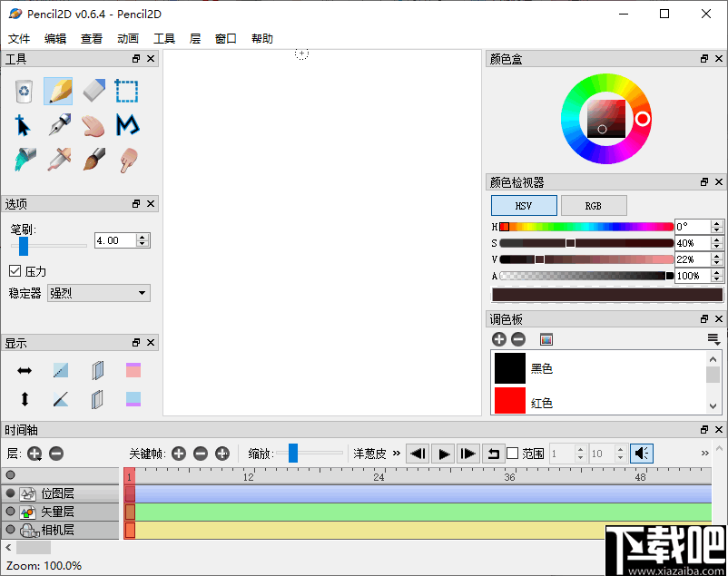Switch color inspector to RGB mode
This screenshot has height=576, width=728.
point(594,205)
